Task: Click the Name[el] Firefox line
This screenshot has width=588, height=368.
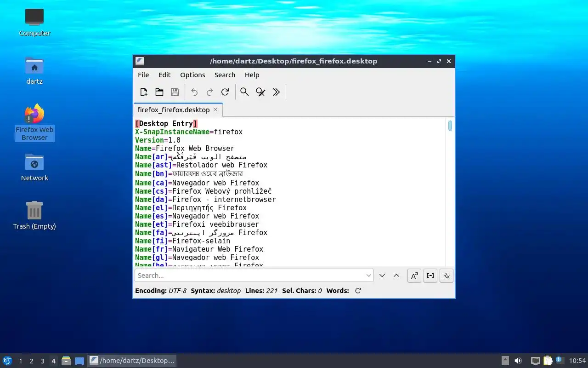Action: [x=191, y=207]
